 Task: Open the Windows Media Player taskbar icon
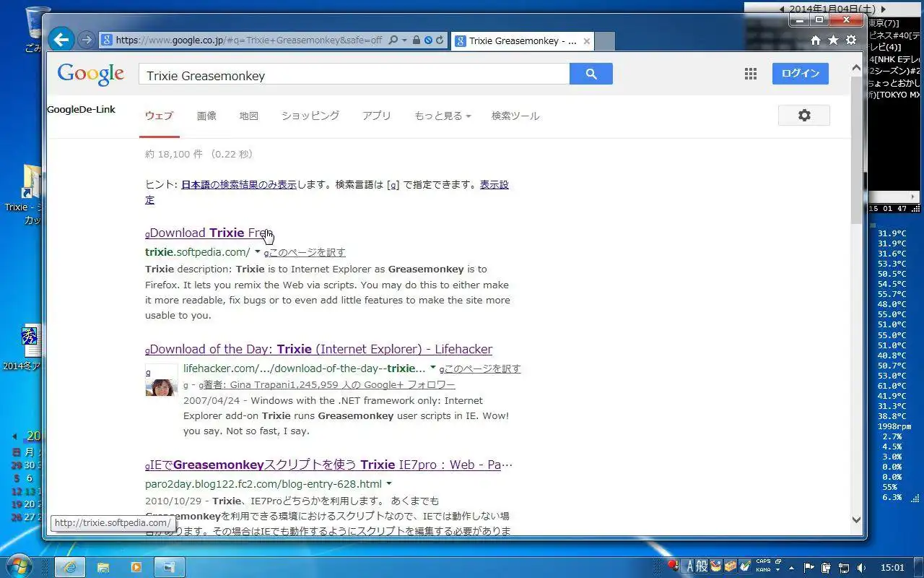pos(136,567)
